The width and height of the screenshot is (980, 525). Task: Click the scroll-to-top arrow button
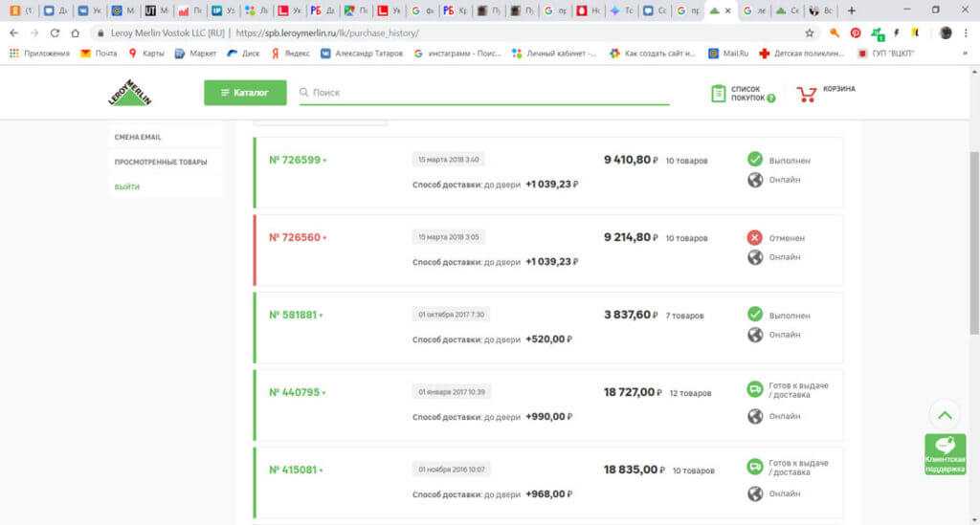tap(945, 415)
